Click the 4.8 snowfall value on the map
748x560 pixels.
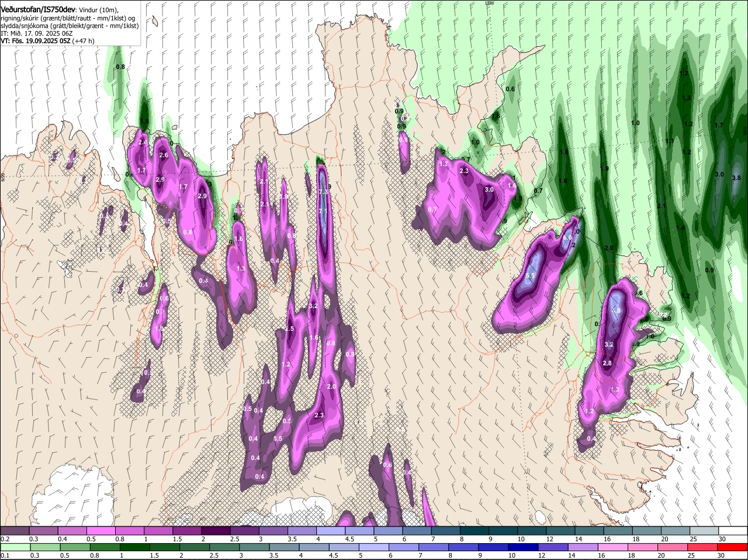click(616, 311)
